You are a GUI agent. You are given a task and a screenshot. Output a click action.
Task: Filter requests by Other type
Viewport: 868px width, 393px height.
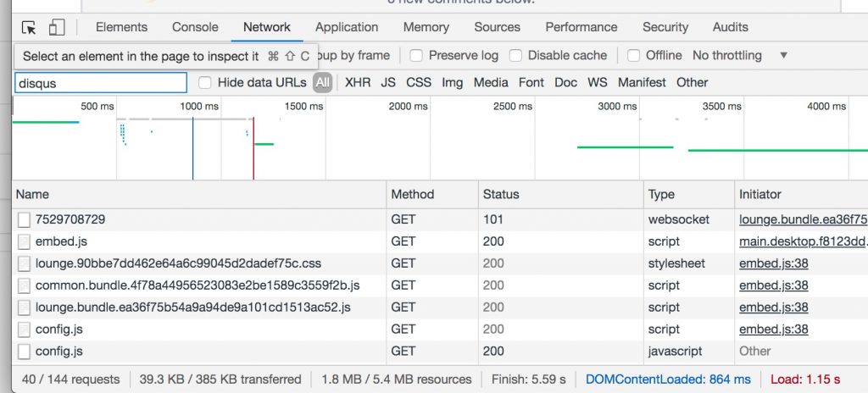pos(692,82)
